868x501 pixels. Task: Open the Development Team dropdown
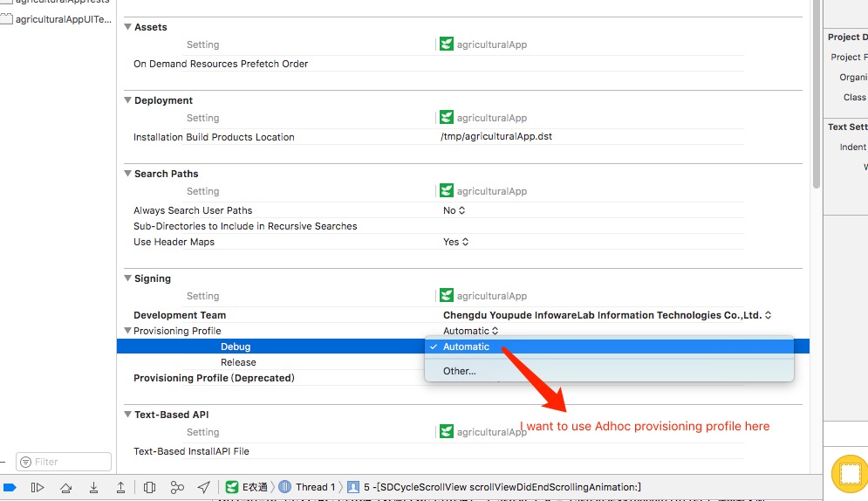[x=606, y=315]
